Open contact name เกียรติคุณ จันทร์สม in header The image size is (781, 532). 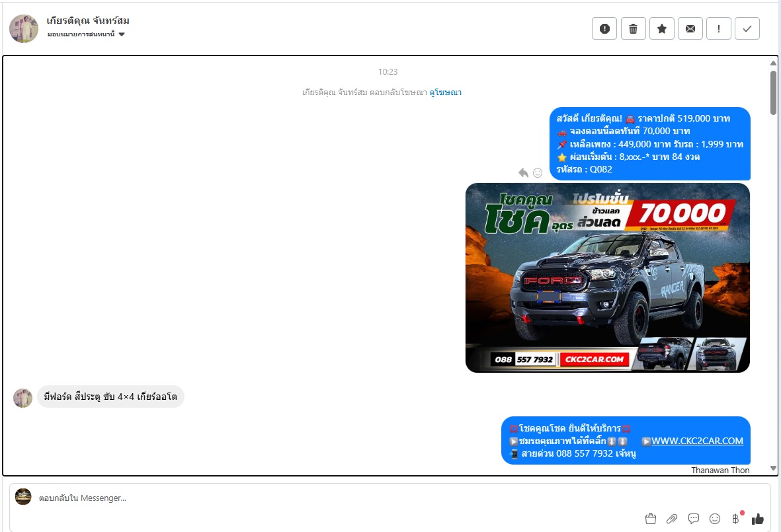[x=88, y=20]
